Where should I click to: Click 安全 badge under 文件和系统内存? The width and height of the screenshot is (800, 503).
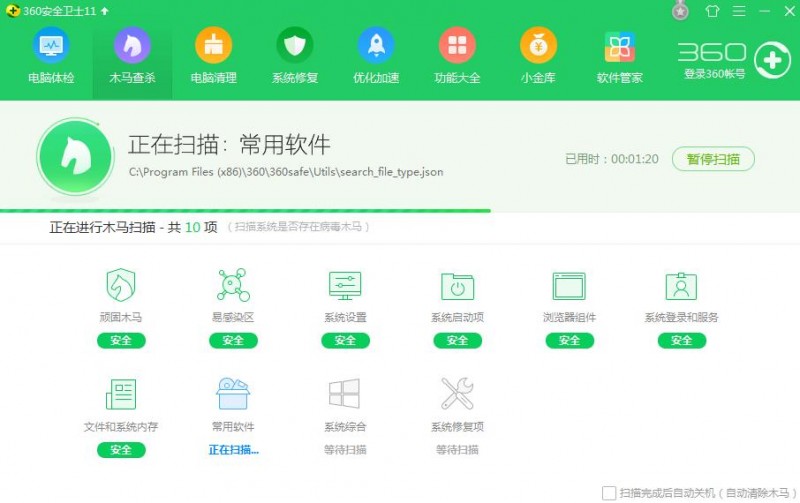(x=121, y=449)
